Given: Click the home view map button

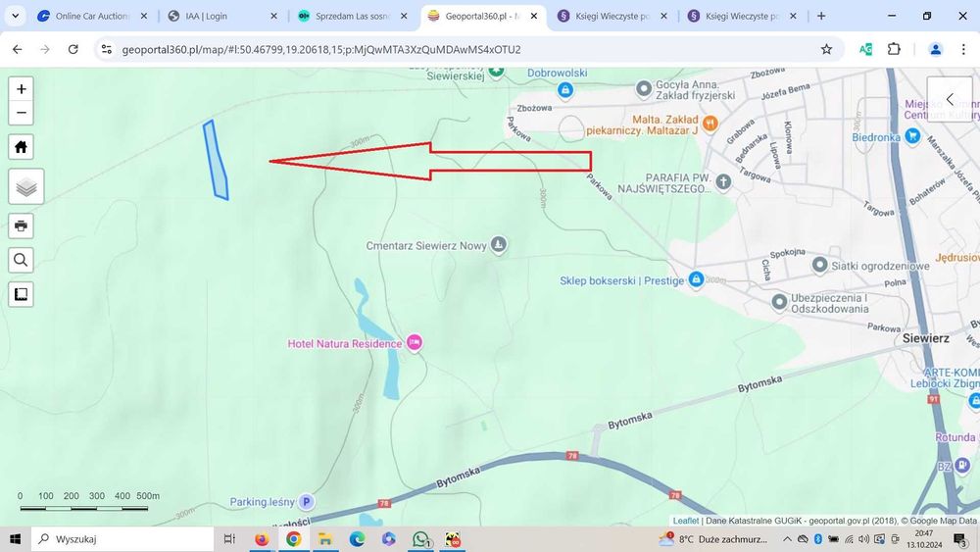Looking at the screenshot, I should coord(21,147).
